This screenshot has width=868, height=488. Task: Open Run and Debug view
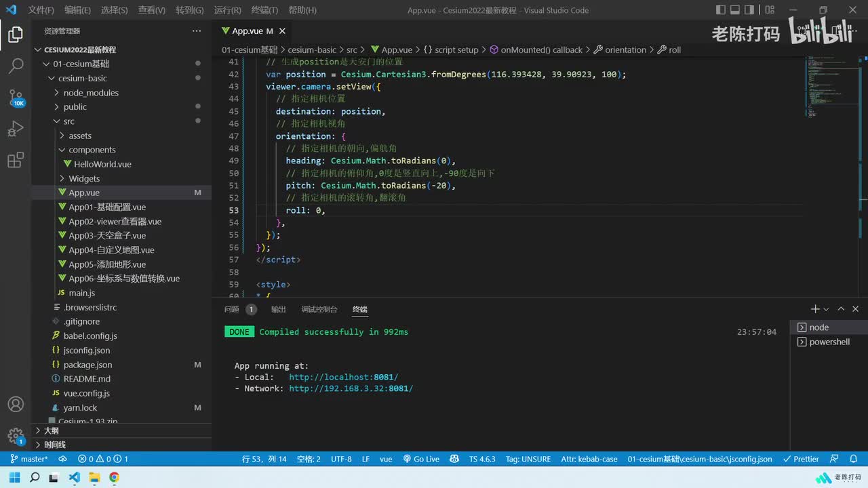tap(16, 129)
